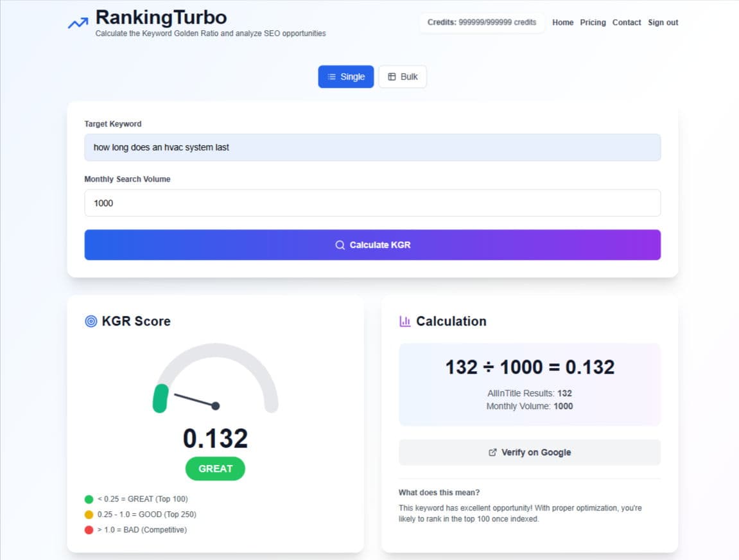Screen dimensions: 739x560
Task: Open the Home navigation link
Action: tap(562, 22)
